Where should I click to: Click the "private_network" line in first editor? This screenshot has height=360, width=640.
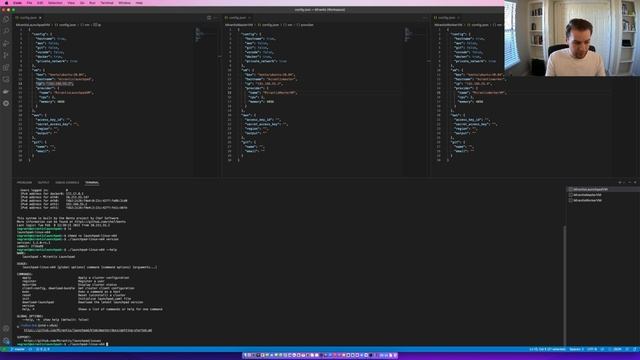[x=56, y=61]
